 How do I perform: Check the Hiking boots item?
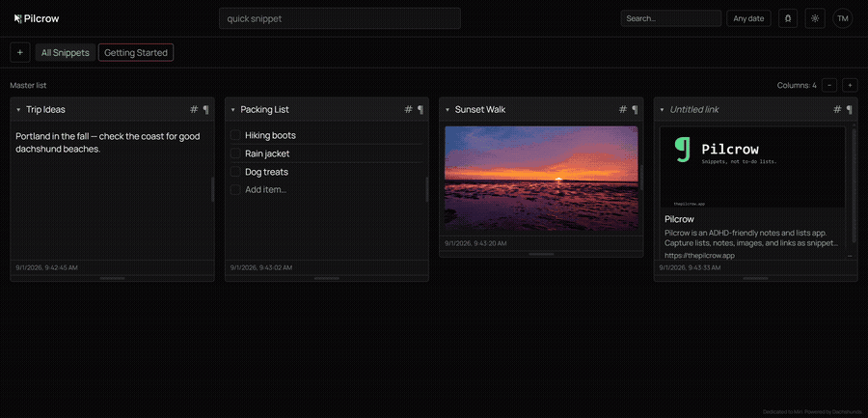tap(235, 135)
